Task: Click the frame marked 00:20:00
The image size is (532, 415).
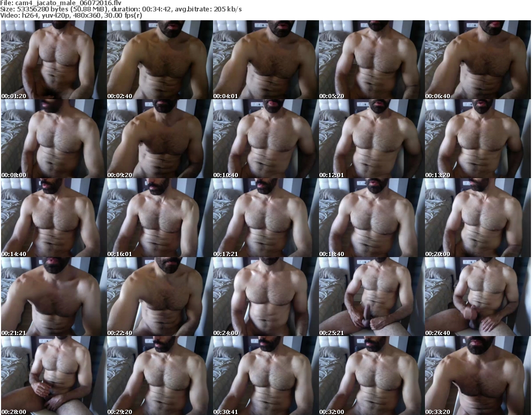Action: (477, 218)
